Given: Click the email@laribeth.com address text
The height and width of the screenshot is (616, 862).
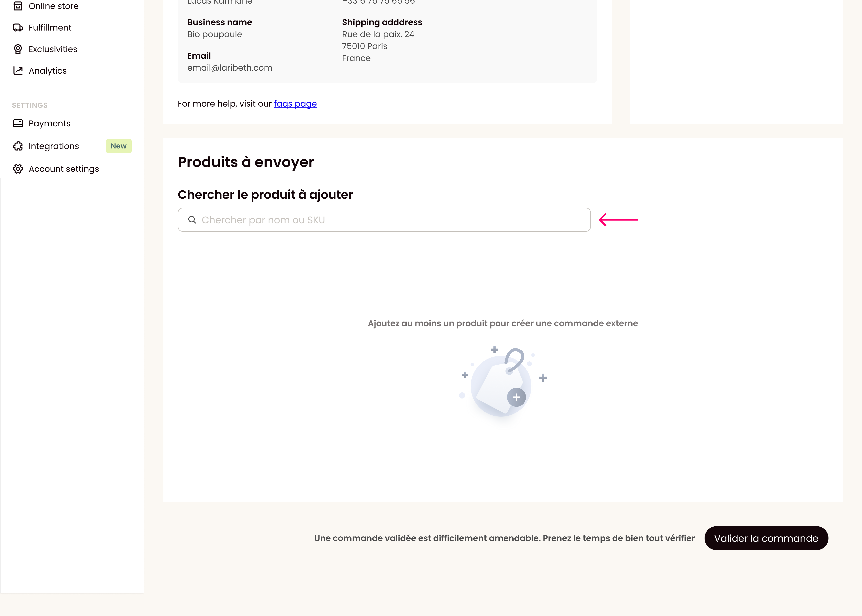Looking at the screenshot, I should point(230,68).
